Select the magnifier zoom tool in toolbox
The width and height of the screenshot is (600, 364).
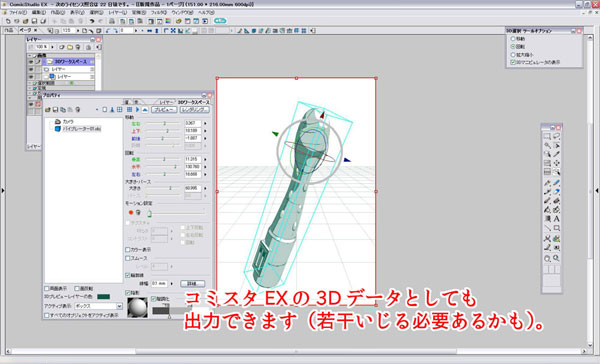point(556,258)
